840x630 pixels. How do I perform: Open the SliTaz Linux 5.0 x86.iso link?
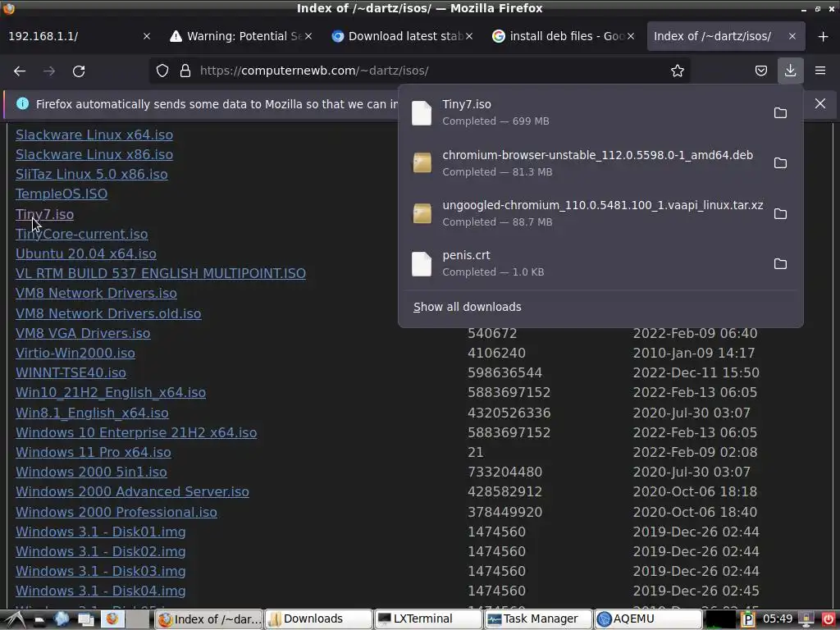tap(92, 174)
